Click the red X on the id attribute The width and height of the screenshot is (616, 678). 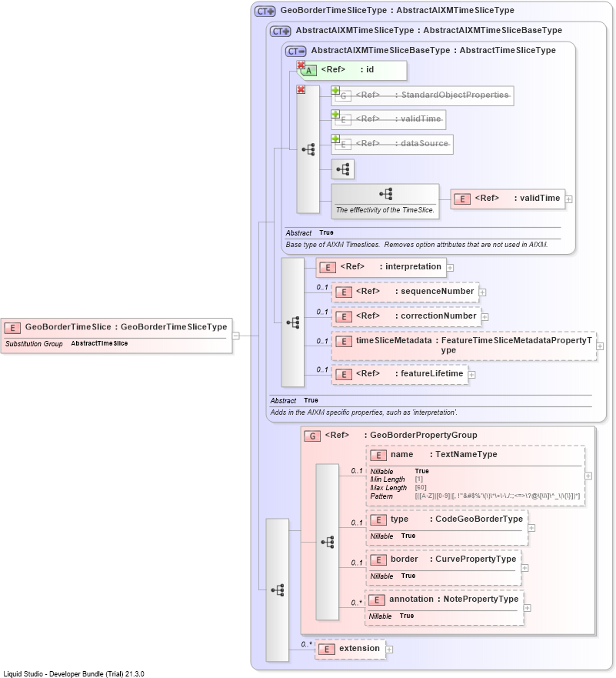click(301, 65)
